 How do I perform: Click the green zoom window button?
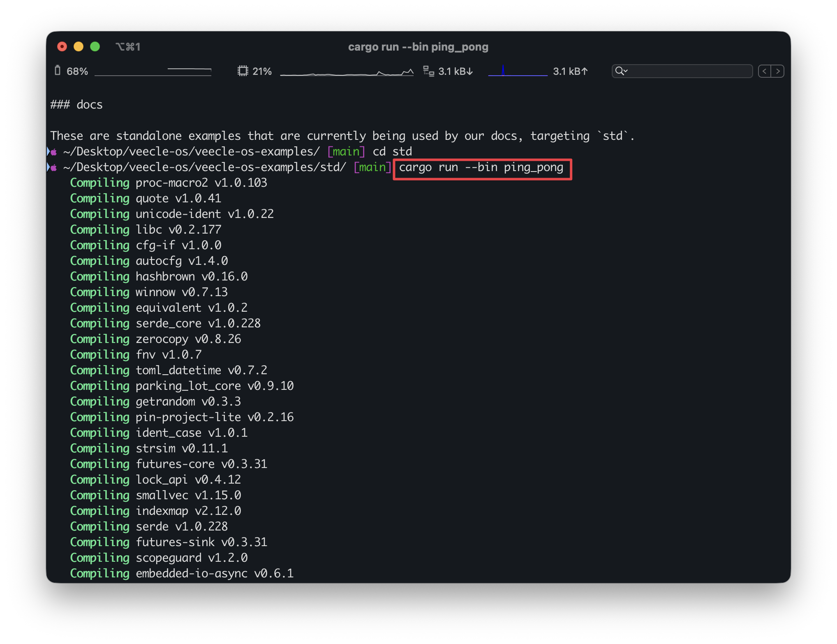[95, 46]
